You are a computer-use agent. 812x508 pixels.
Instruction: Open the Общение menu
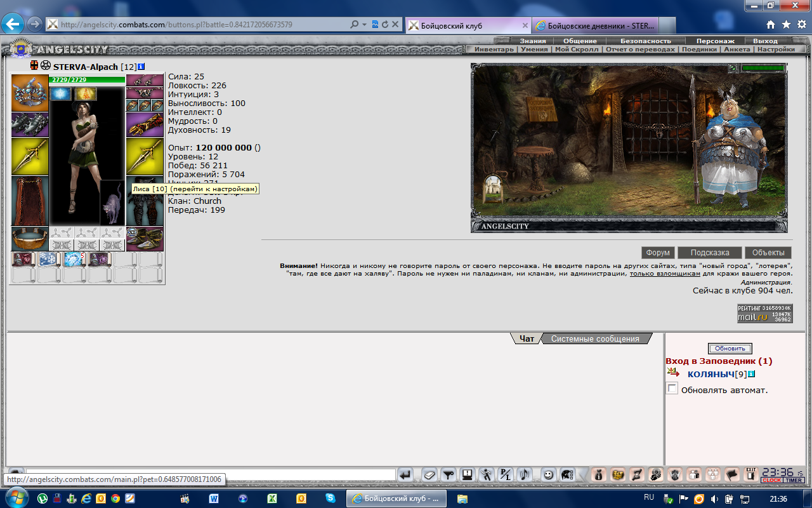[x=580, y=41]
